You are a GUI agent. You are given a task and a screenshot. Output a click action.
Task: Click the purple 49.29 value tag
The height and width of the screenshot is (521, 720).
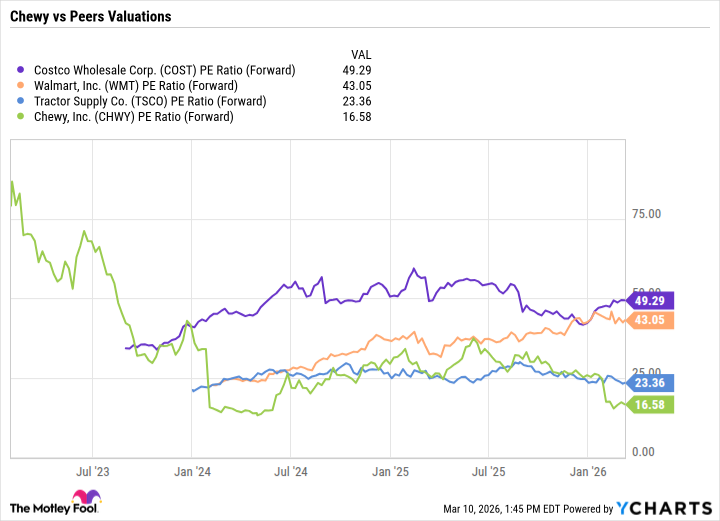click(x=652, y=300)
